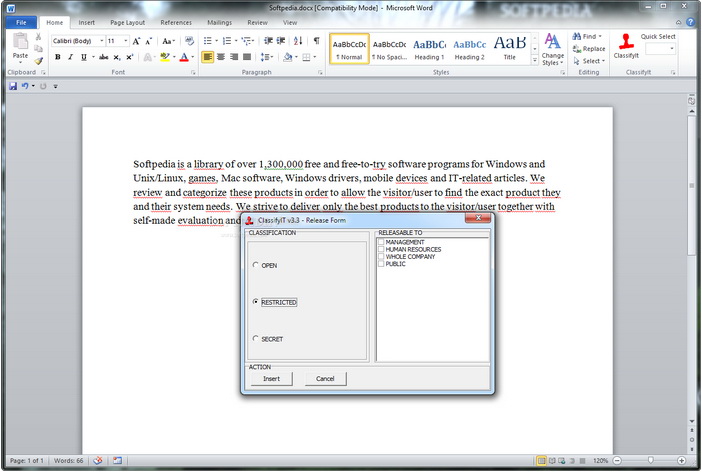Open the line spacing dropdown
This screenshot has width=702, height=472.
coord(266,57)
